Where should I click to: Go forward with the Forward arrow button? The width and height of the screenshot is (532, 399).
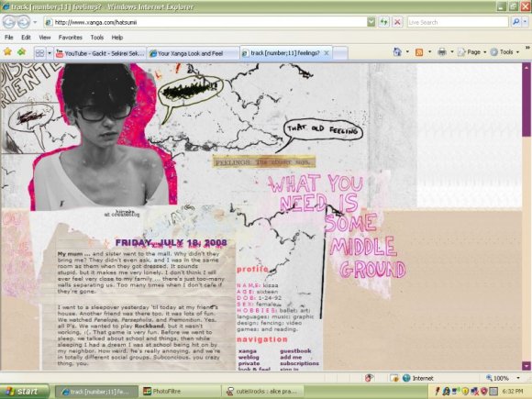pyautogui.click(x=24, y=22)
